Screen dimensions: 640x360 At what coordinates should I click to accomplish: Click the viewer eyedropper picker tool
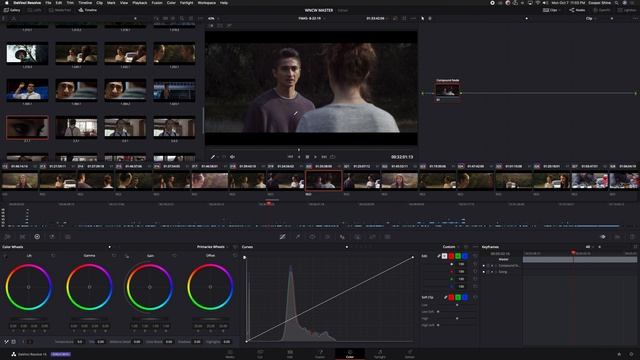pyautogui.click(x=213, y=157)
